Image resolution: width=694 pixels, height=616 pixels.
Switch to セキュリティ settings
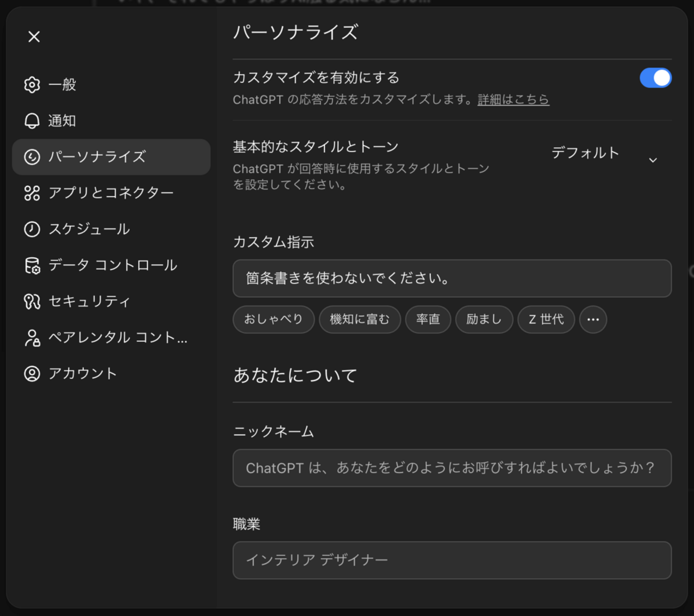pyautogui.click(x=111, y=302)
